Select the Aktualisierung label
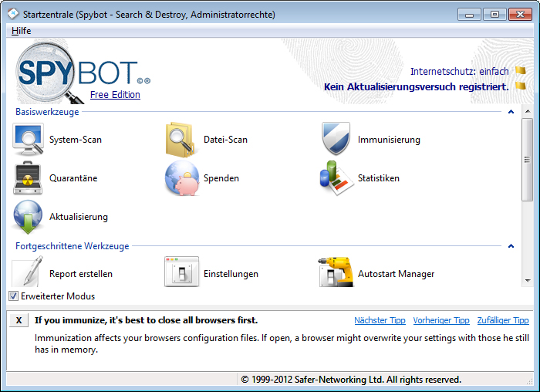 click(x=79, y=217)
